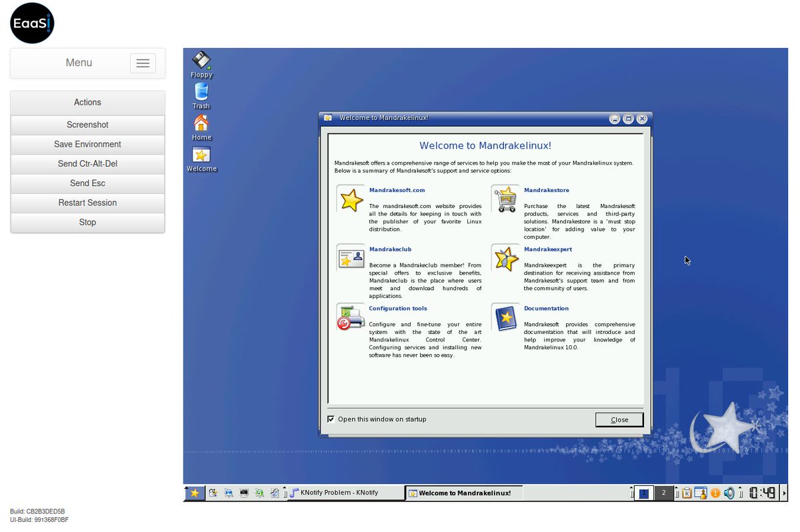Close the Welcome dialog with Close button
This screenshot has width=800, height=532.
click(619, 419)
